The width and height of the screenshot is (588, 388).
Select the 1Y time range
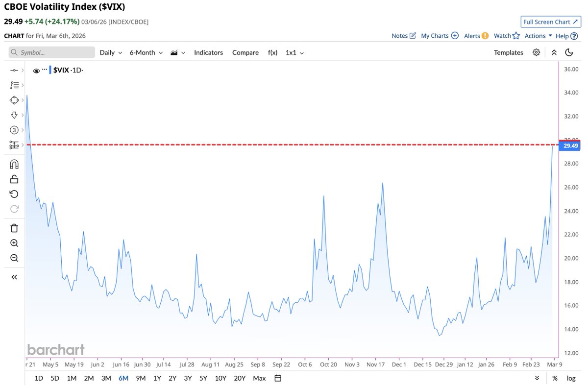point(157,378)
